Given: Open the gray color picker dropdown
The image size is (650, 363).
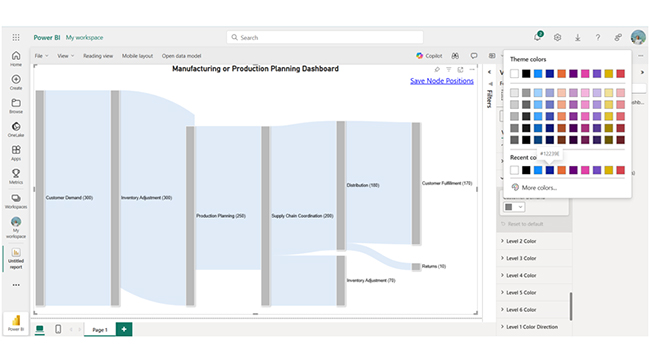Looking at the screenshot, I should click(x=514, y=207).
